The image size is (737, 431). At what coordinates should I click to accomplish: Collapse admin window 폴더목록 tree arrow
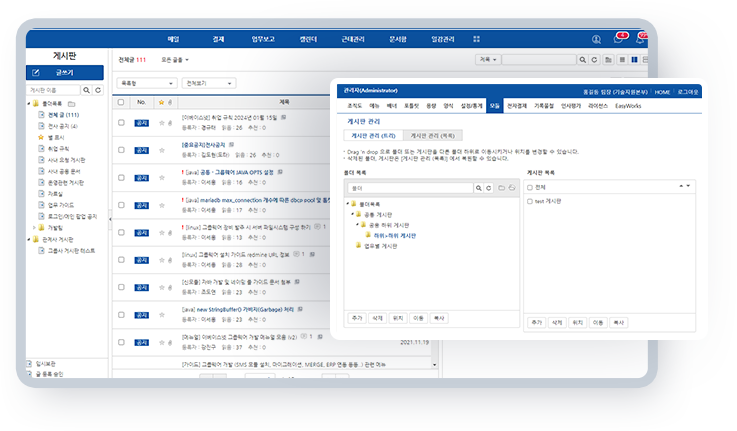(x=348, y=204)
